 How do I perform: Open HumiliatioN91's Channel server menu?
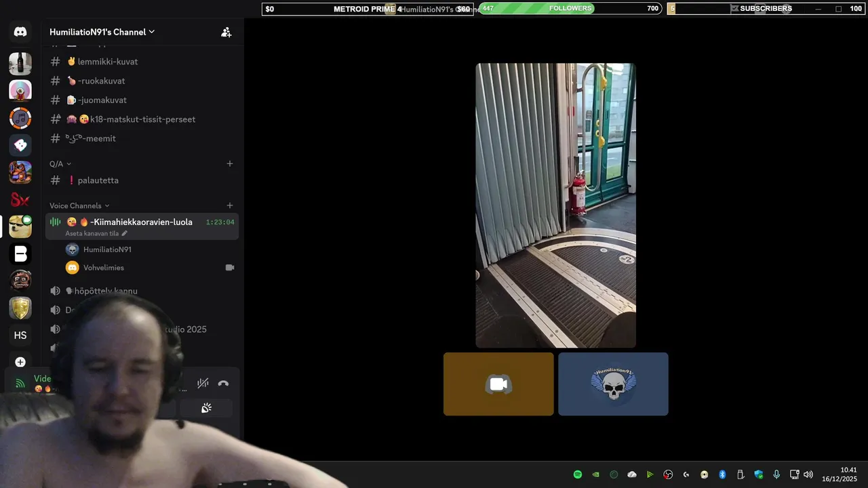click(x=102, y=32)
